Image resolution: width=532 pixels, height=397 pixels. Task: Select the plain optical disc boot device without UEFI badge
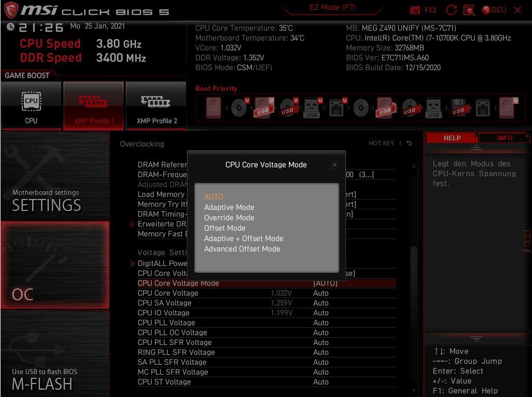coord(361,108)
